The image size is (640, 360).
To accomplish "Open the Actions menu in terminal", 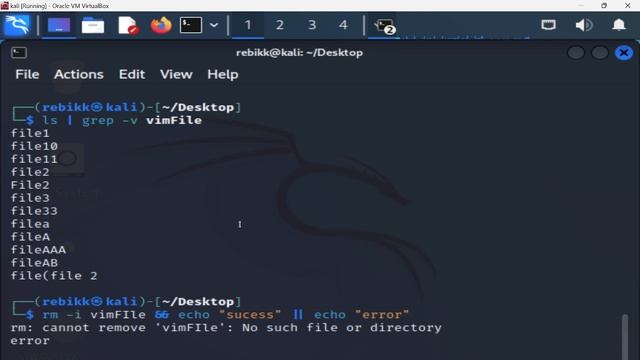I will (79, 74).
